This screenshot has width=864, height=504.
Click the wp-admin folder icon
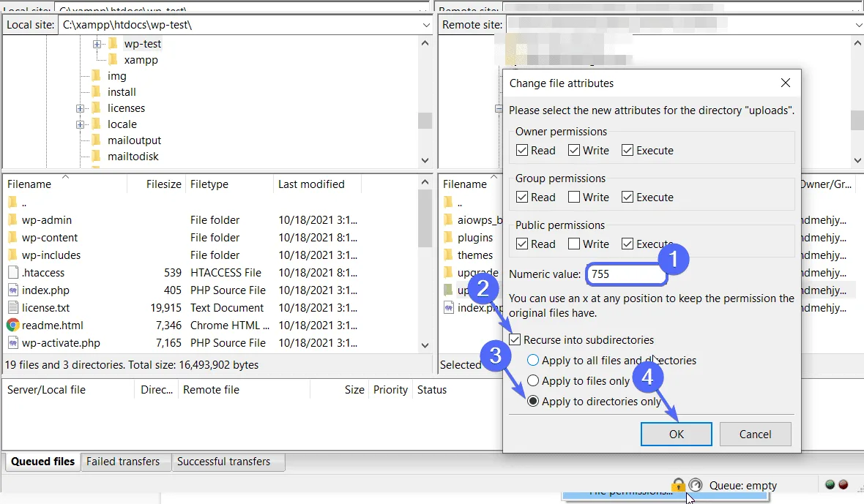pyautogui.click(x=12, y=220)
